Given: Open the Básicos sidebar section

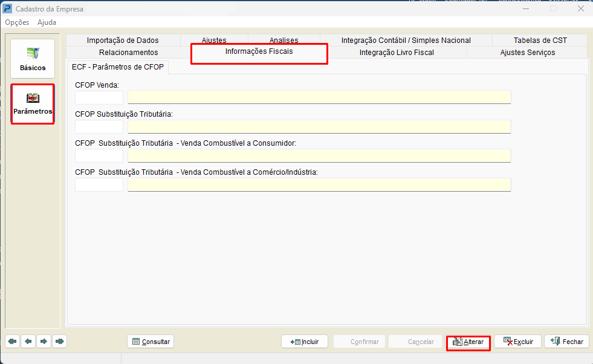Looking at the screenshot, I should point(33,59).
